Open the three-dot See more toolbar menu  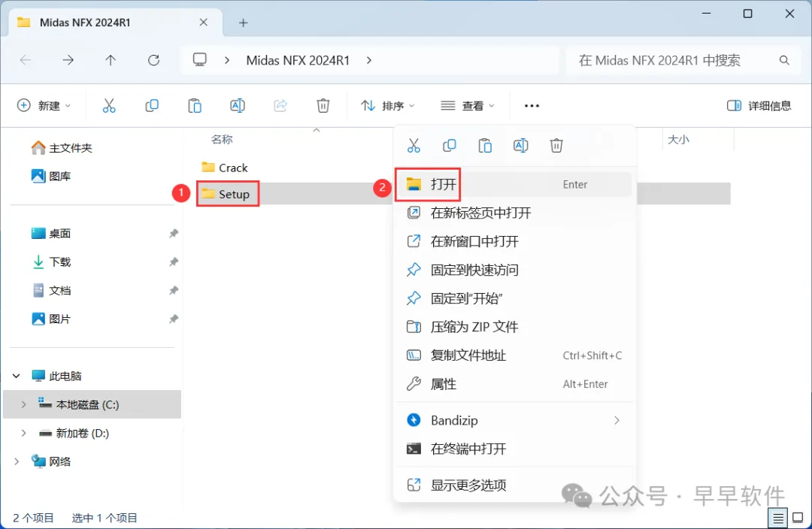pyautogui.click(x=532, y=106)
